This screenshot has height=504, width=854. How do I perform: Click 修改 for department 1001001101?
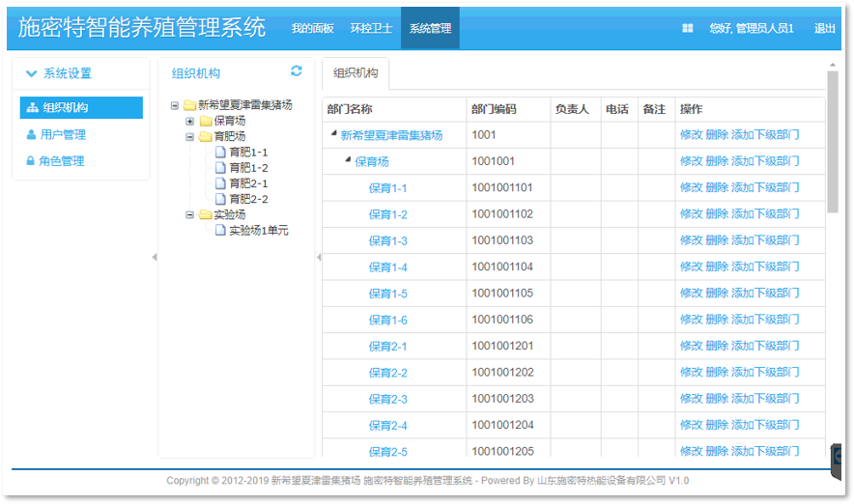pyautogui.click(x=691, y=187)
